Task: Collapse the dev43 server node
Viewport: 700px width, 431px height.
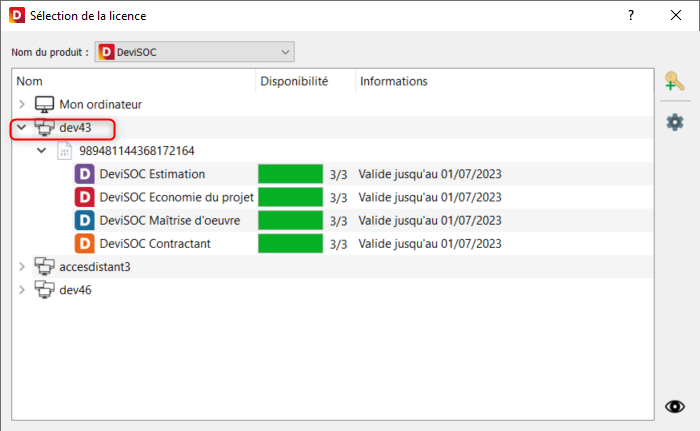Action: 21,127
